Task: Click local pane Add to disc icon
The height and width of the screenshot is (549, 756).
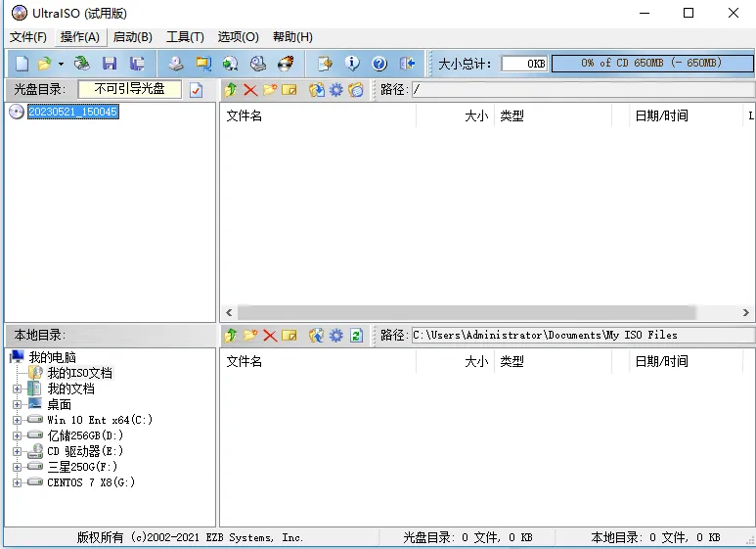Action: click(316, 336)
